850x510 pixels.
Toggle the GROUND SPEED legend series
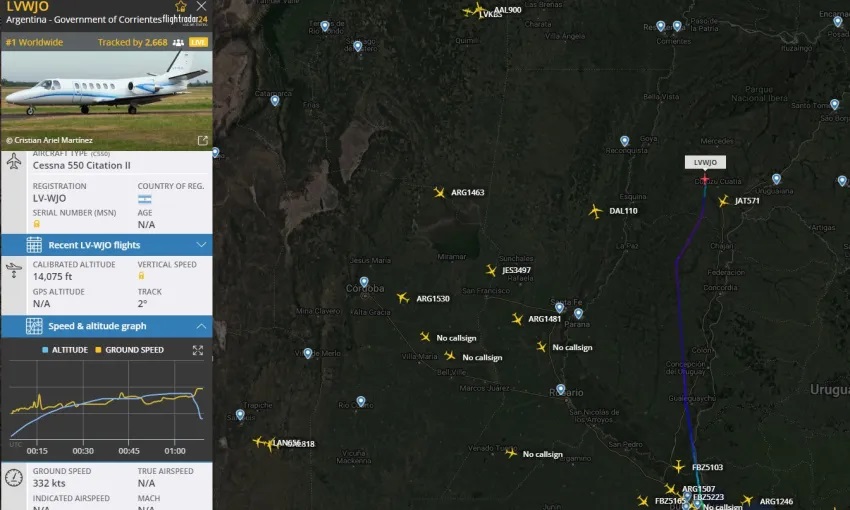point(130,350)
